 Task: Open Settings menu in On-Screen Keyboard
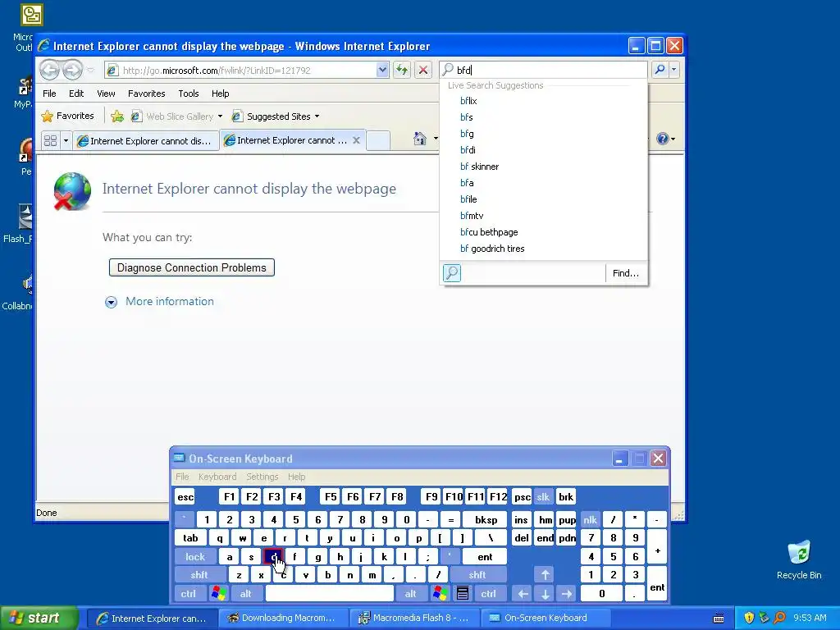(x=262, y=477)
